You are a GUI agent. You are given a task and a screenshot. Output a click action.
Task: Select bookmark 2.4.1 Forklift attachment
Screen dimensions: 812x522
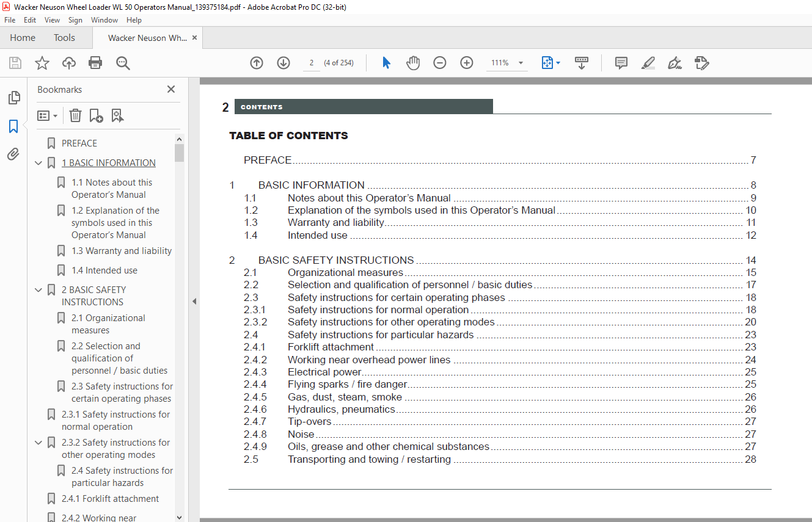pyautogui.click(x=110, y=499)
